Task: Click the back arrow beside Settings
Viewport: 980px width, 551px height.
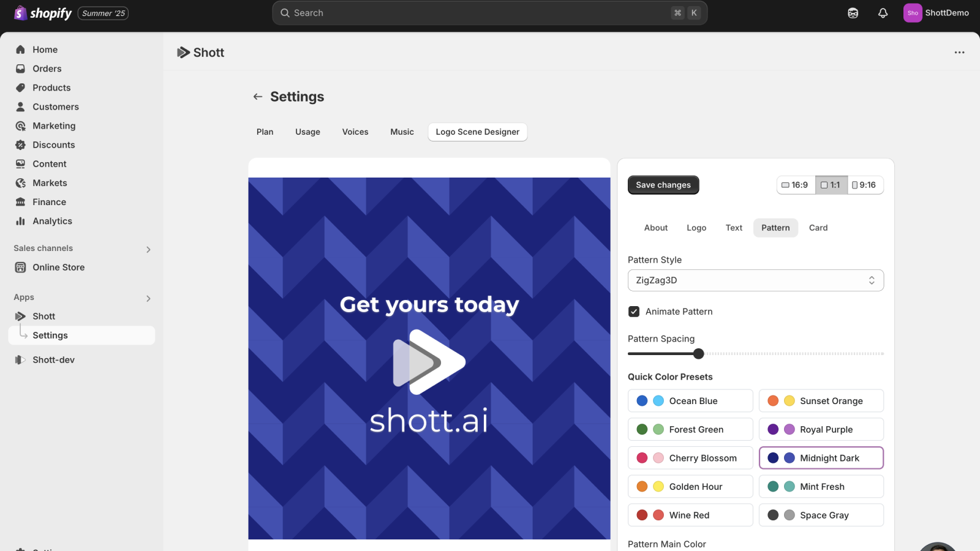Action: pos(258,97)
